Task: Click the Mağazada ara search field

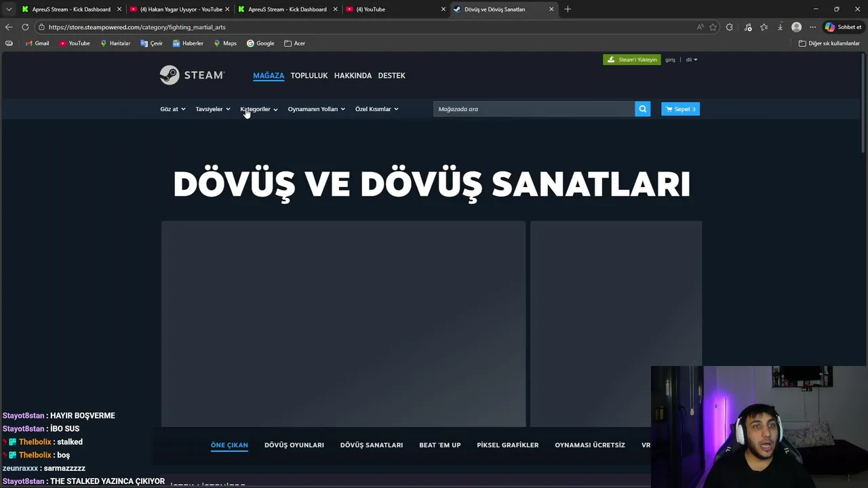Action: (x=534, y=109)
